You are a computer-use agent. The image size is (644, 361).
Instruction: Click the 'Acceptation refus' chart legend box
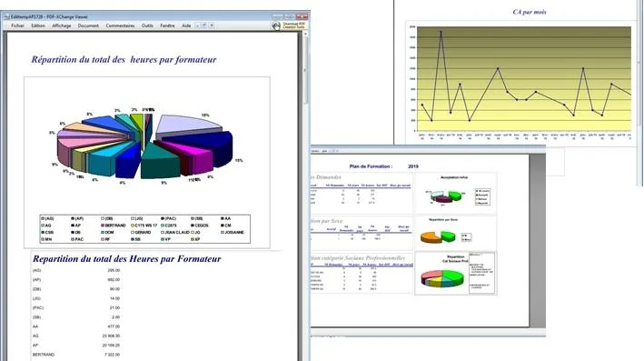pos(482,196)
